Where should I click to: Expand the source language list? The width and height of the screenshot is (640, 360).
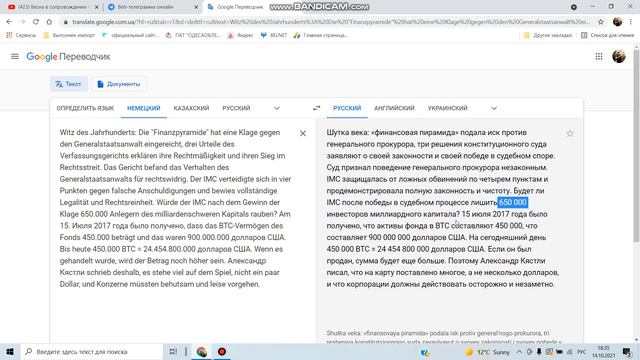coord(277,108)
